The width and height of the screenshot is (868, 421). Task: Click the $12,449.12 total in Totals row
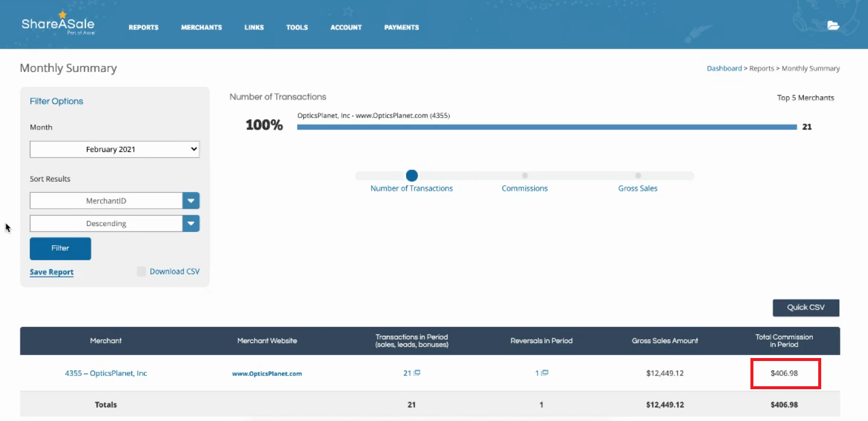[665, 405]
